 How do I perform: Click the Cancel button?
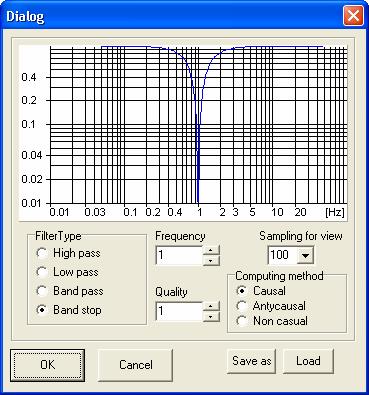point(135,365)
